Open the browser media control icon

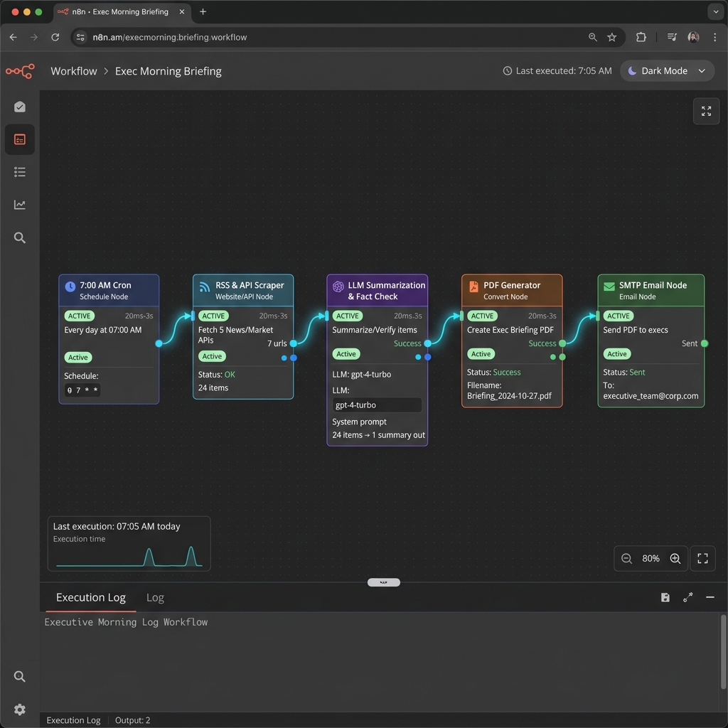click(x=671, y=37)
